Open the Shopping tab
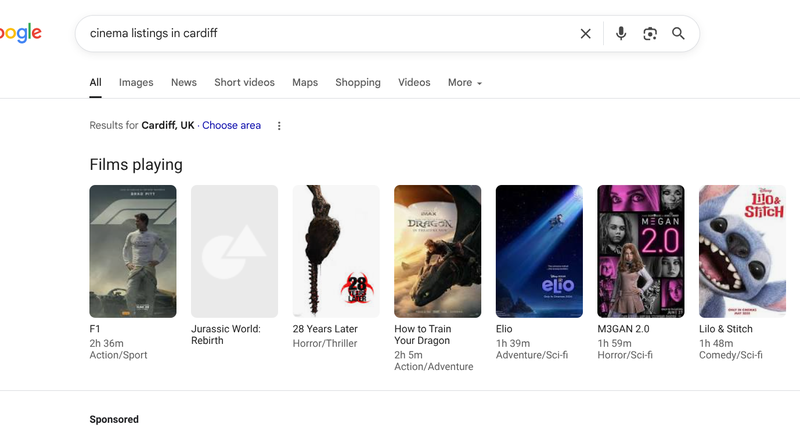Screen dimensions: 800x428 [x=358, y=83]
